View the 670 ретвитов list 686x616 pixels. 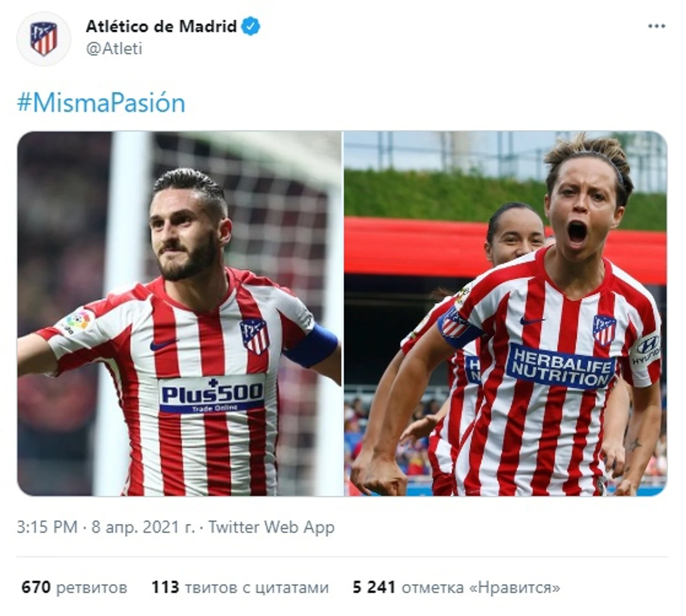coord(74,587)
